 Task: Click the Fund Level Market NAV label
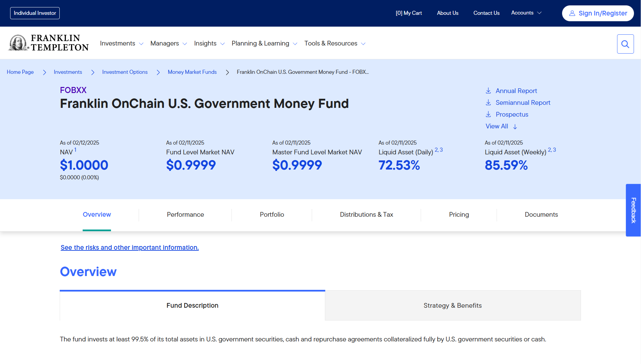(x=200, y=152)
